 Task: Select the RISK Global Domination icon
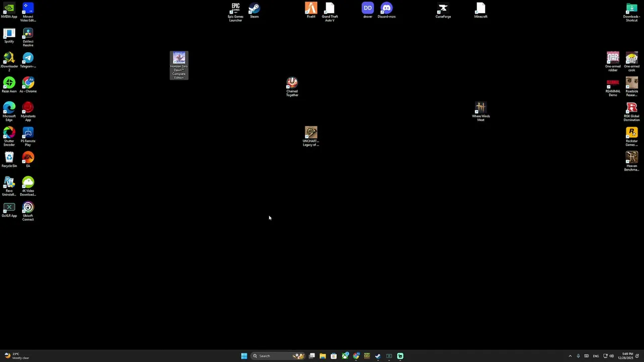(631, 112)
